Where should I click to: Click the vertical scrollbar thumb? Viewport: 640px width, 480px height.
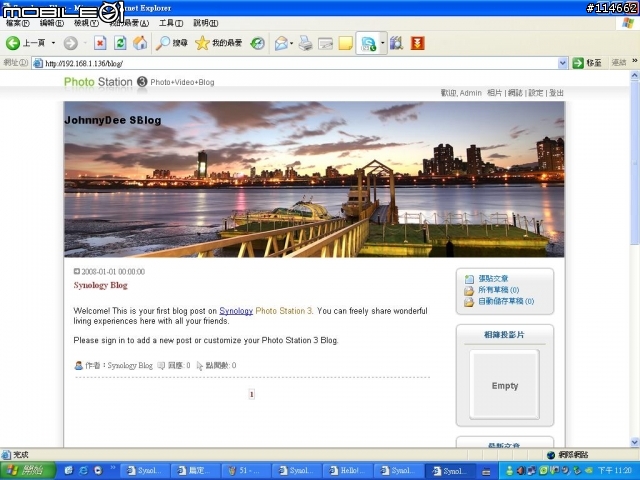point(634,162)
